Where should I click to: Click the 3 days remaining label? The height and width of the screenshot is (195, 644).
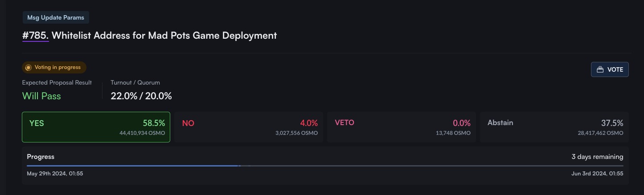[x=597, y=157]
